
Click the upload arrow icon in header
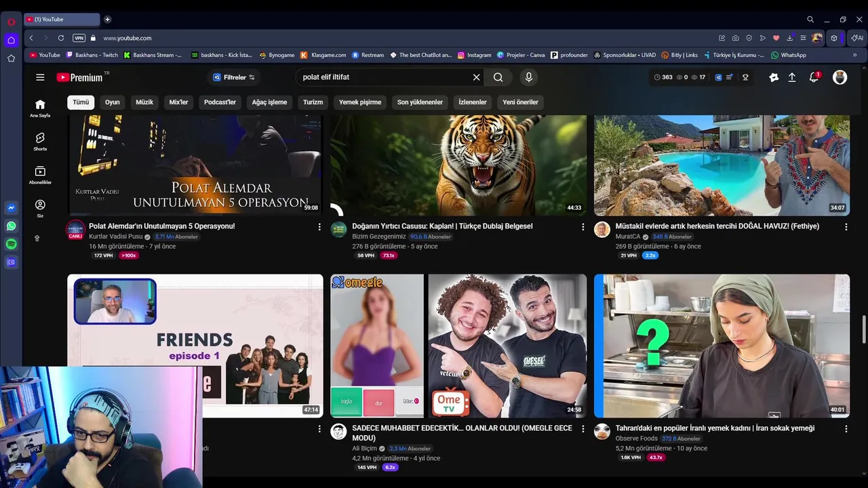click(791, 77)
